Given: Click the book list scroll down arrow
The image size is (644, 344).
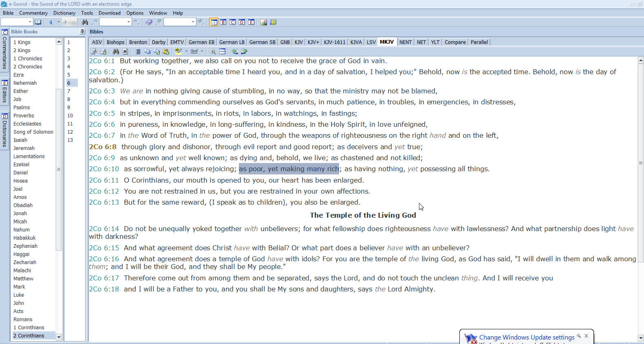Looking at the screenshot, I should (59, 337).
